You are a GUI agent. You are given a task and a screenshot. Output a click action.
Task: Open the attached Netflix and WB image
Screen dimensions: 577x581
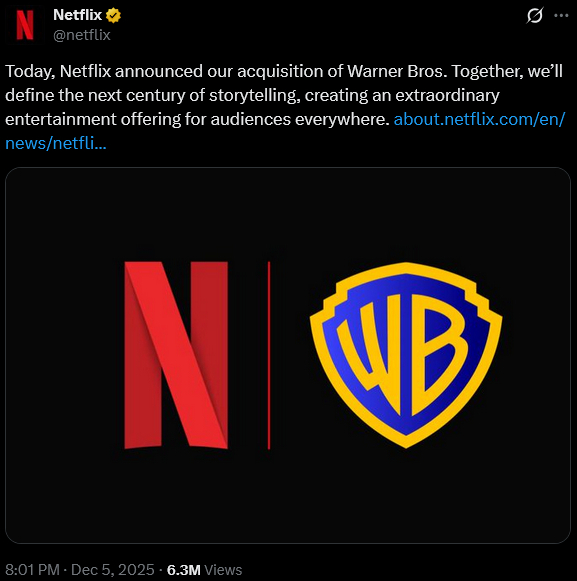tap(288, 355)
